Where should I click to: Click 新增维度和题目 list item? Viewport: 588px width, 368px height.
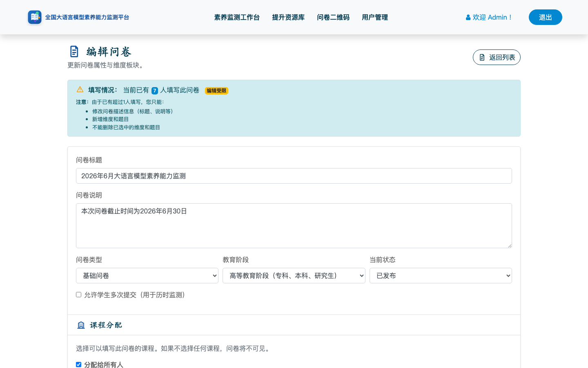pyautogui.click(x=110, y=119)
